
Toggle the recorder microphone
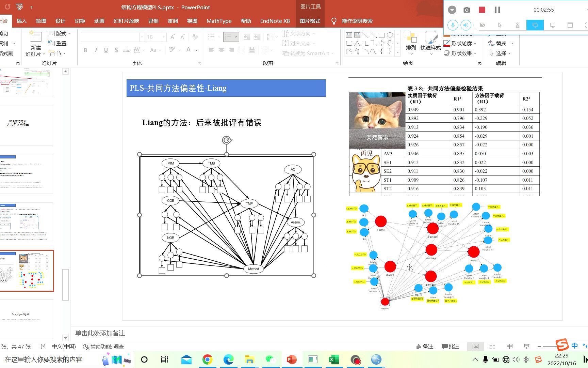coord(453,25)
